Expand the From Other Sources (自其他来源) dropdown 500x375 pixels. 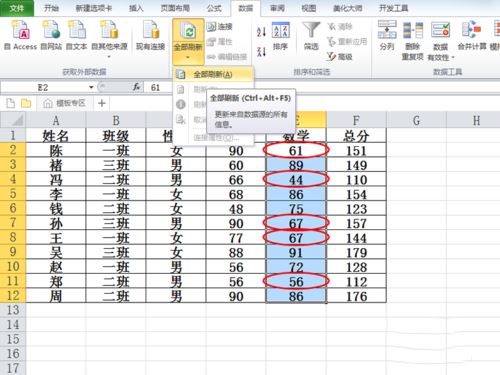(109, 57)
